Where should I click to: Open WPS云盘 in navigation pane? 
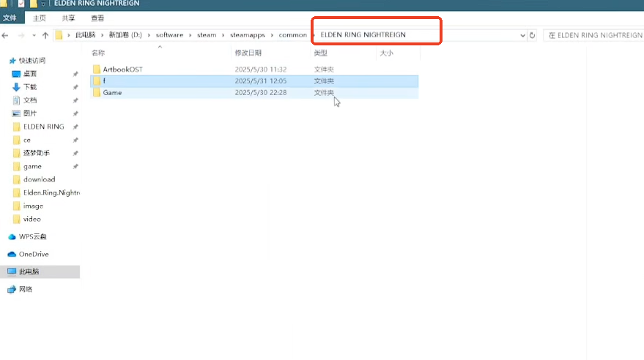tap(32, 236)
